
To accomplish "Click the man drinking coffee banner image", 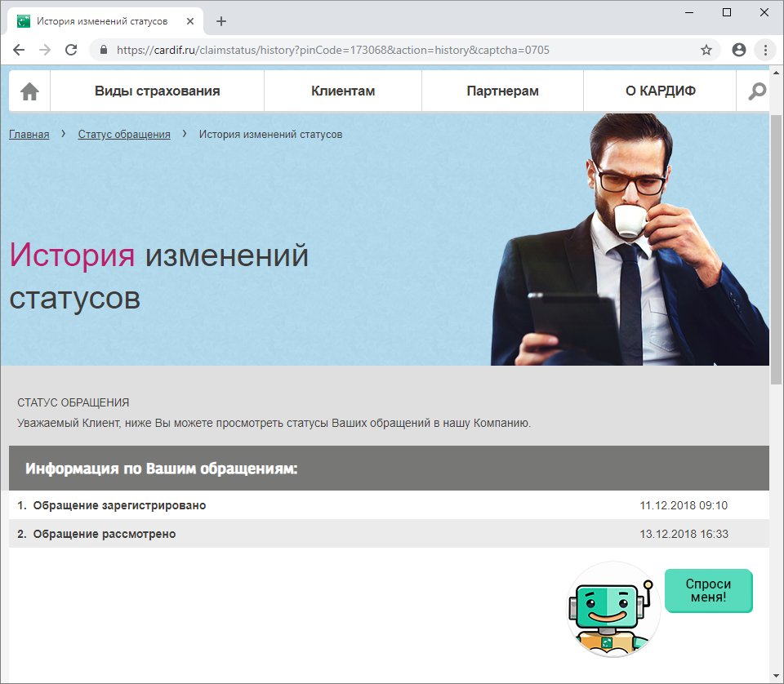I will [x=630, y=240].
